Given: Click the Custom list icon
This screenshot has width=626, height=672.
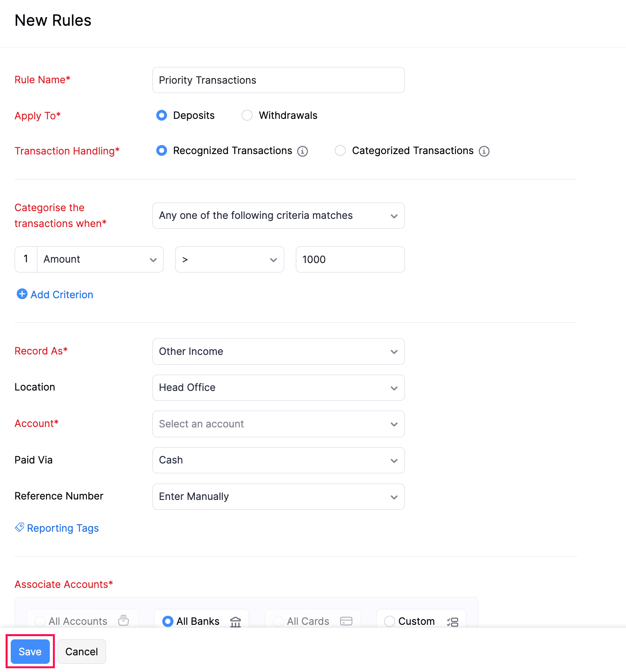Looking at the screenshot, I should coord(453,622).
